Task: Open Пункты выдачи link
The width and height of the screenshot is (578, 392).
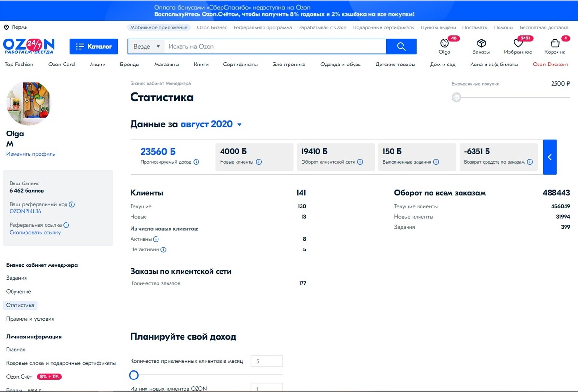Action: pos(438,27)
